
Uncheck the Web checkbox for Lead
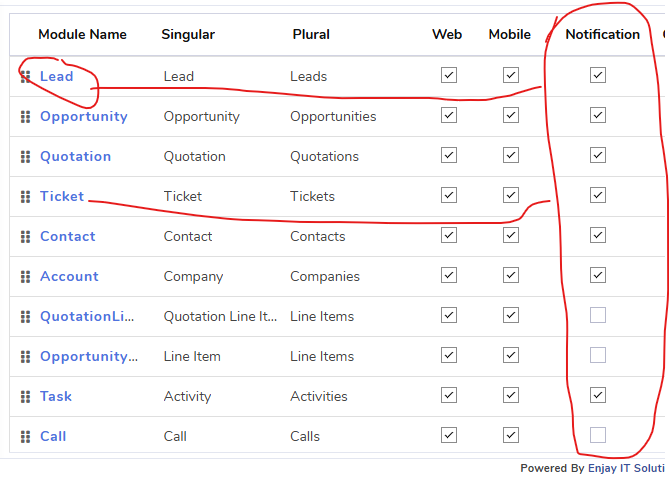449,75
